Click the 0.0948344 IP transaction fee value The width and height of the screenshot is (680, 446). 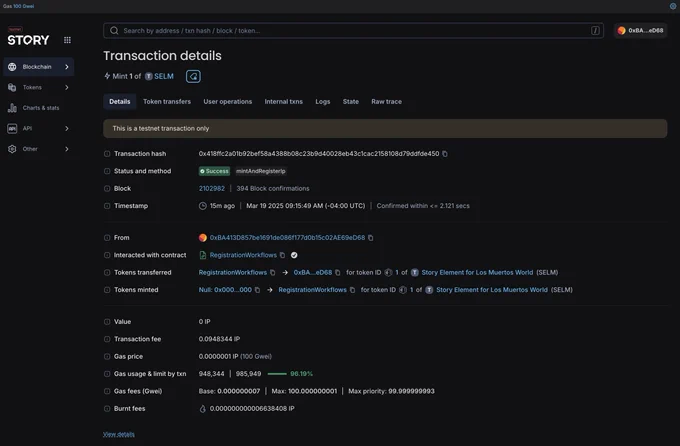219,339
